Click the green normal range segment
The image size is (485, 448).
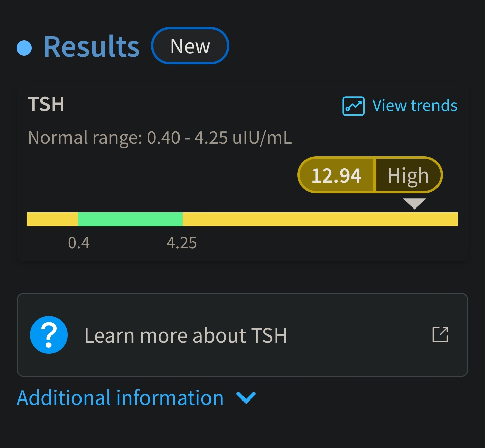[x=130, y=219]
